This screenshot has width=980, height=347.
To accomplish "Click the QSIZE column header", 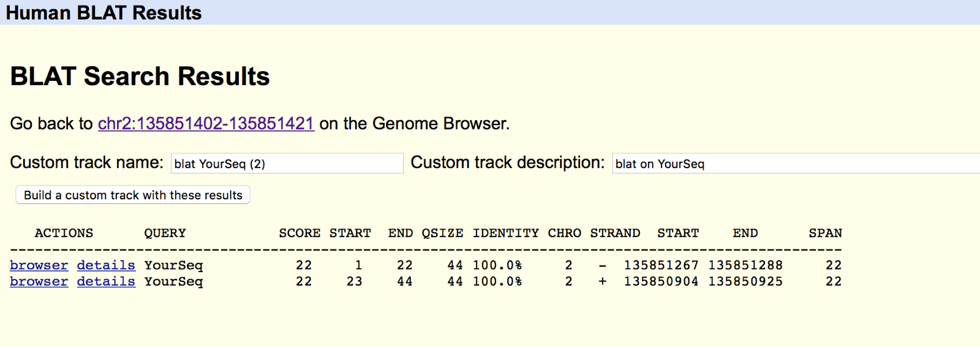I will 442,233.
